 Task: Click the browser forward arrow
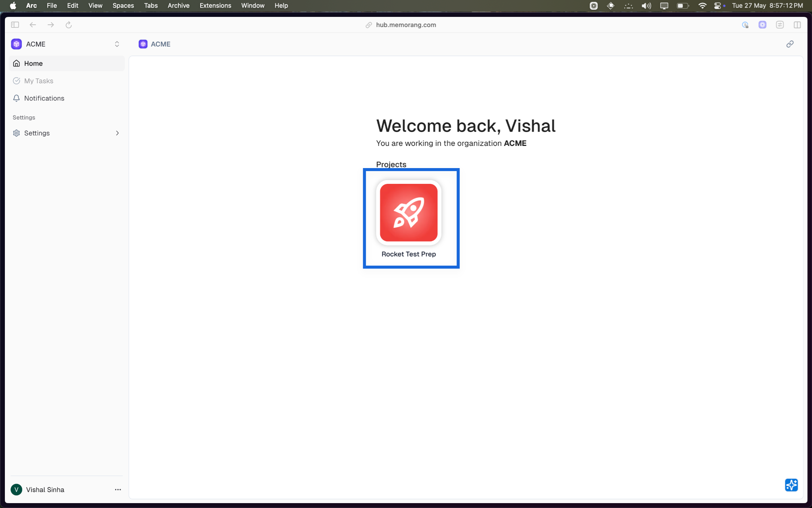pos(51,25)
